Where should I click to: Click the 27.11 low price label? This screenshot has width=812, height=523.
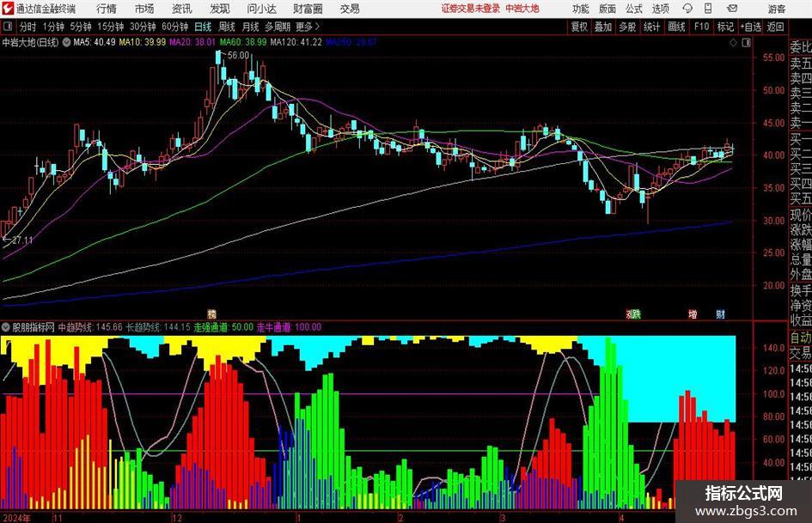click(x=22, y=240)
